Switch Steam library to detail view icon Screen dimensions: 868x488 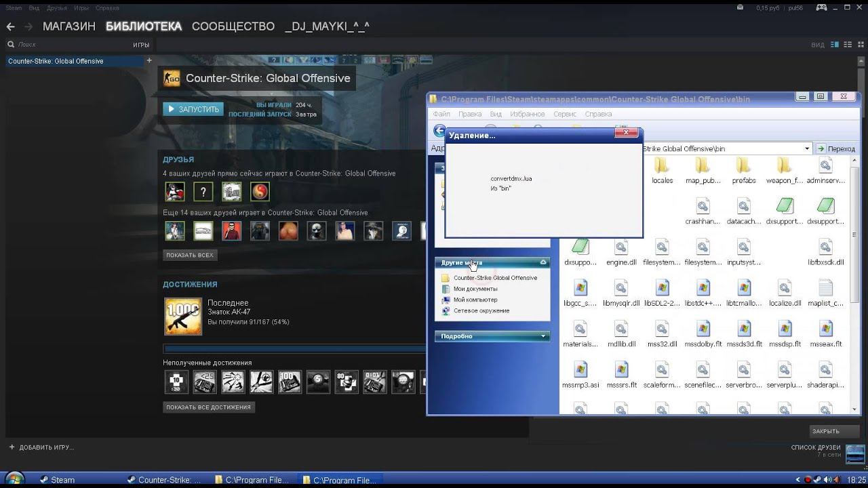coord(835,45)
